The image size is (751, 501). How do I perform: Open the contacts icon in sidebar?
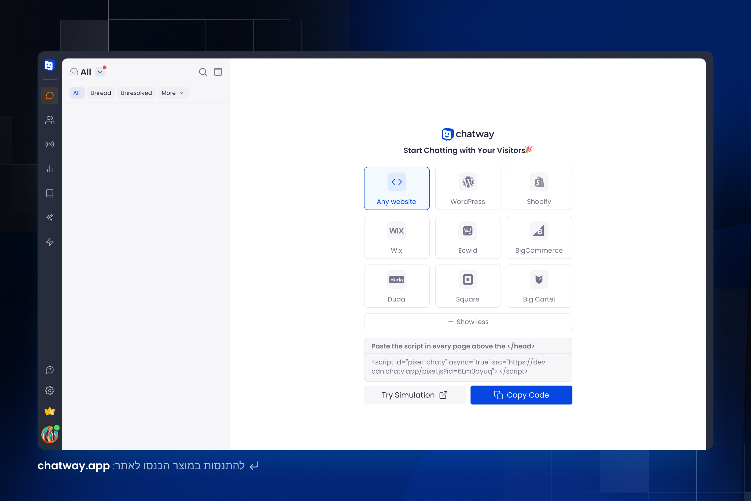[49, 120]
